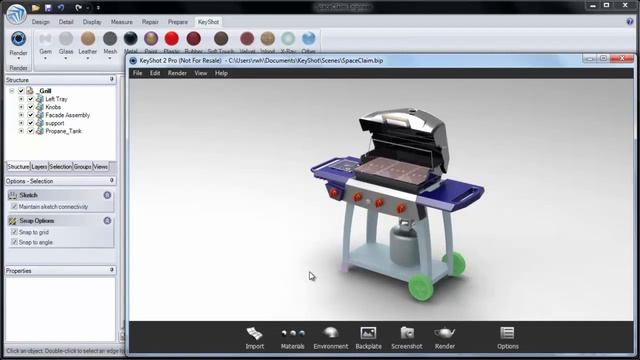Click the open folder icon in quick access toolbar
Viewport: 640px width, 360px height.
pyautogui.click(x=36, y=7)
